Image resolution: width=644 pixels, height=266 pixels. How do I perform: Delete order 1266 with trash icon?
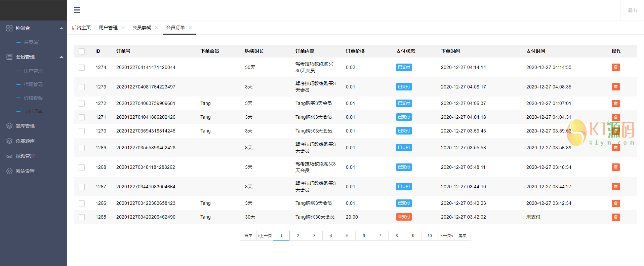pyautogui.click(x=615, y=203)
